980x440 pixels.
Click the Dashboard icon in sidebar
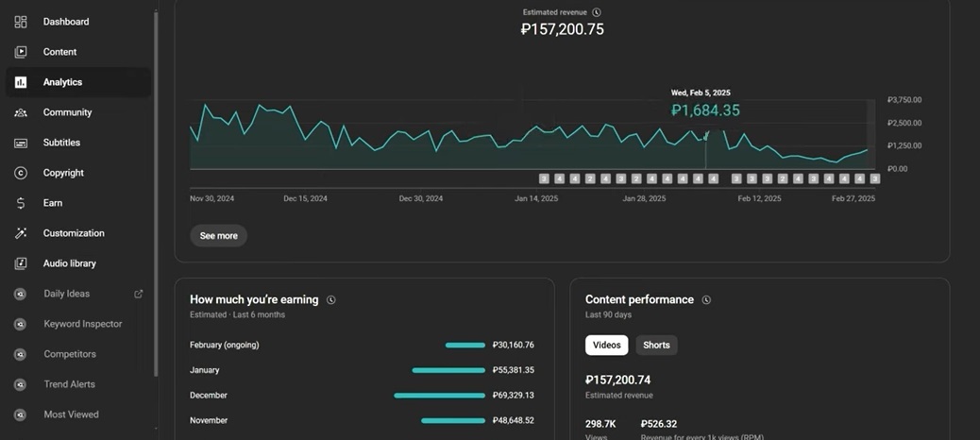(x=21, y=22)
